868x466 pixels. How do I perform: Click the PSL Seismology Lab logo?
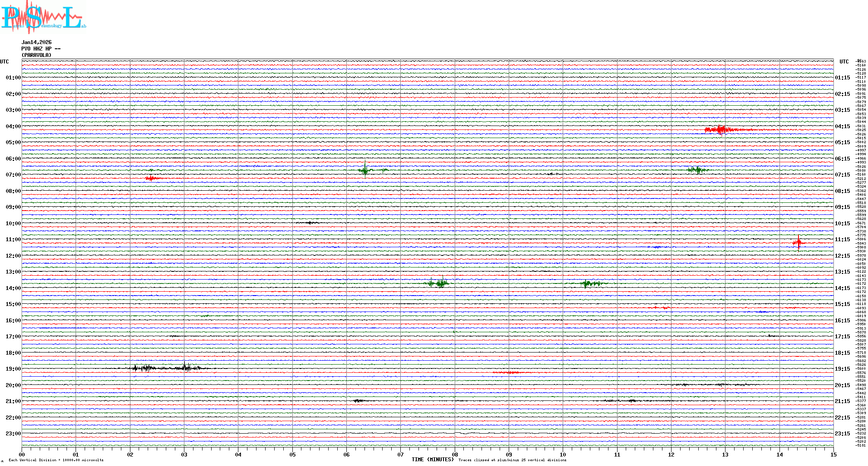43,17
